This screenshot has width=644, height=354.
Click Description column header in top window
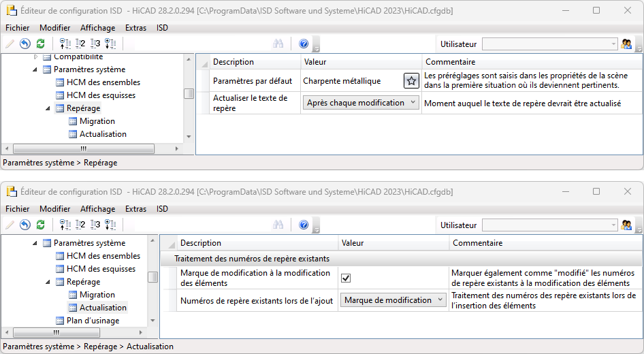click(255, 61)
